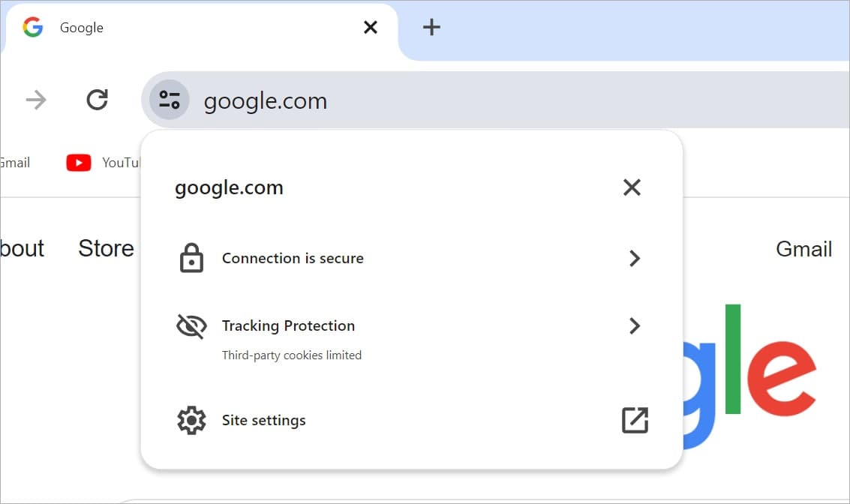Open a new browser tab
This screenshot has width=850, height=504.
[x=431, y=27]
